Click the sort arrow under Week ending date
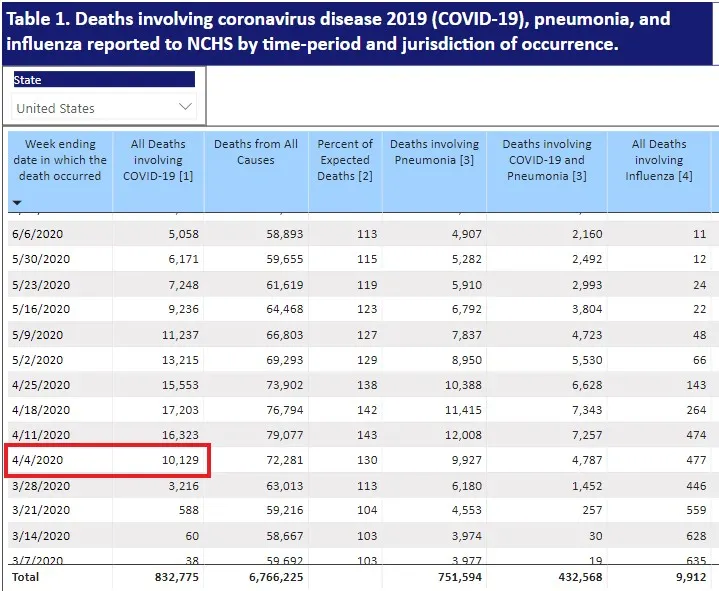 tap(18, 203)
